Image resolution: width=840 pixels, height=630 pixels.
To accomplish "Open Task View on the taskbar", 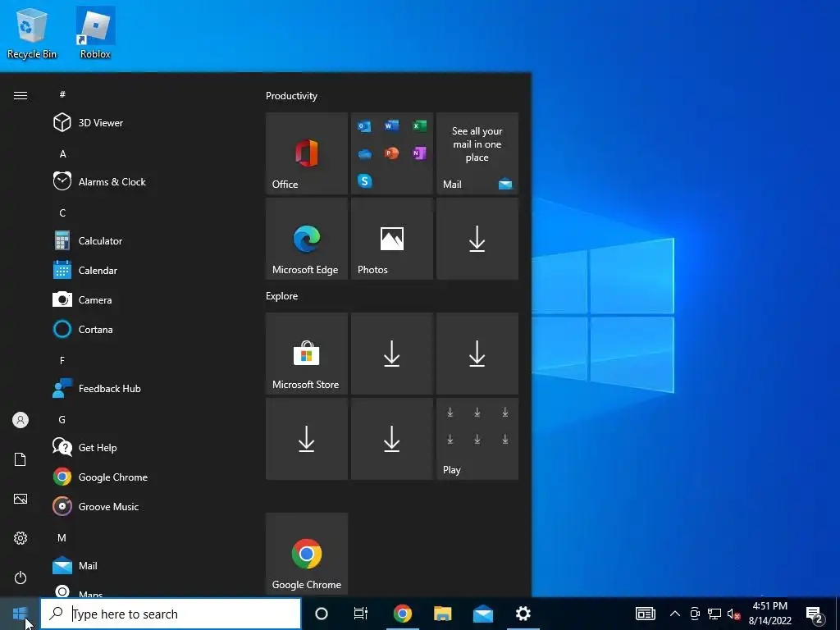I will click(x=361, y=614).
